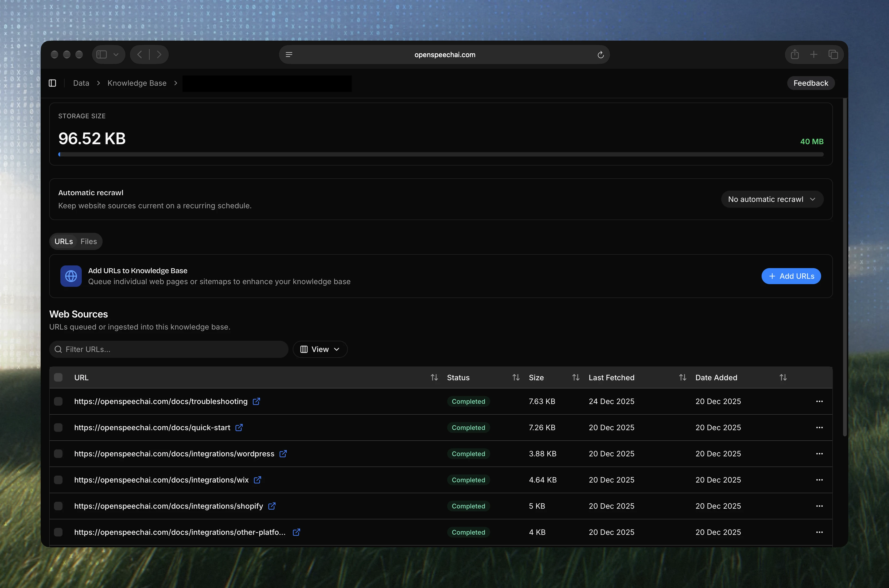889x588 pixels.
Task: Click the globe icon in Add URLs card
Action: [71, 276]
